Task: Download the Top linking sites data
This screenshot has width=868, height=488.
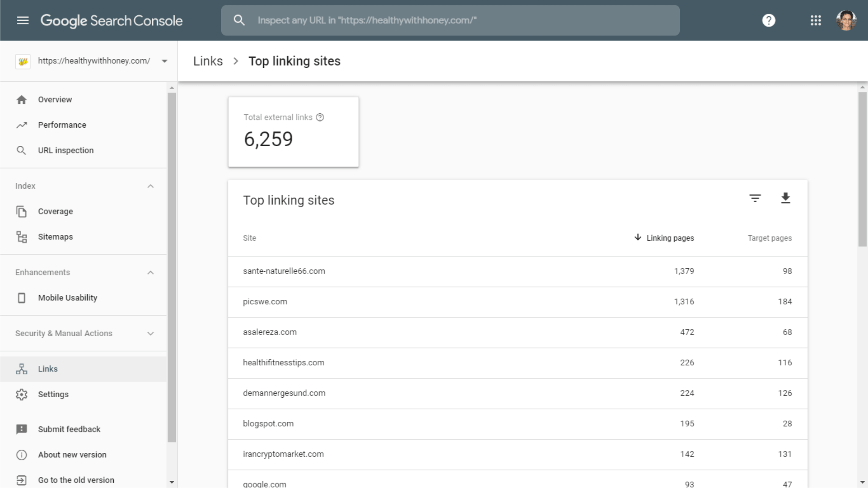Action: [x=785, y=198]
